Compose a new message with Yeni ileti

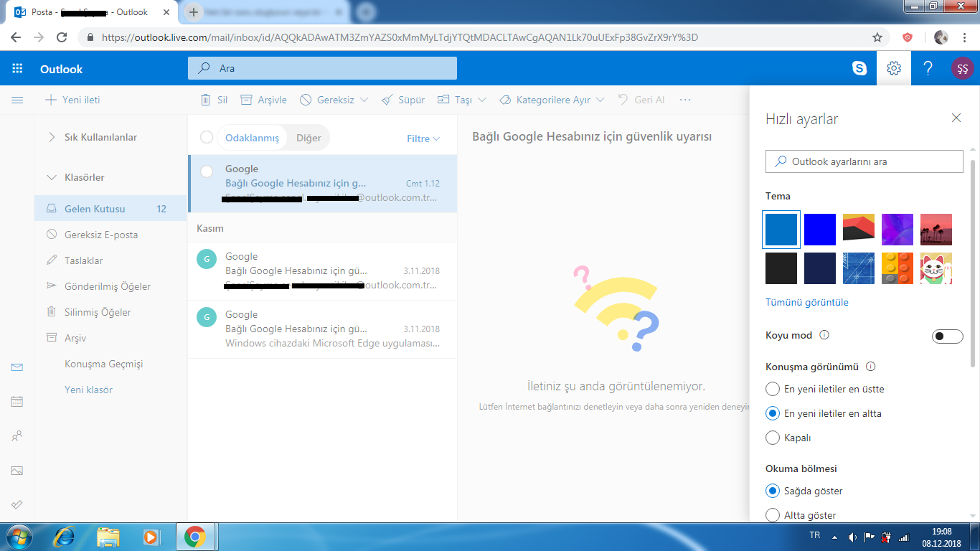pyautogui.click(x=72, y=100)
